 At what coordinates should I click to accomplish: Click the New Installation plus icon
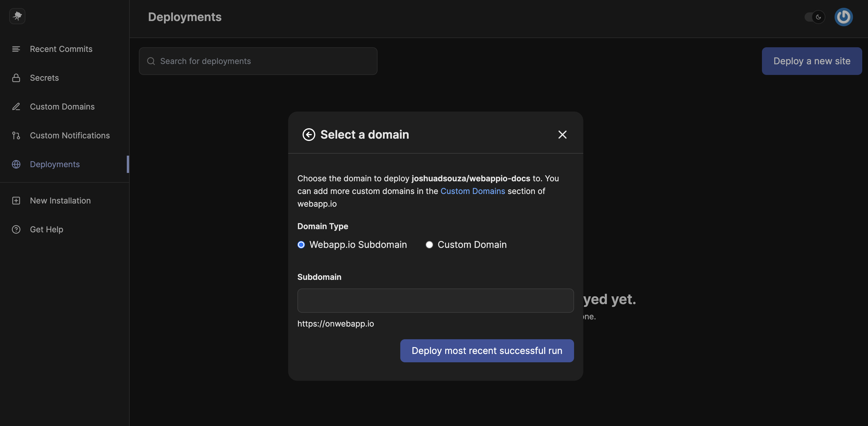pos(16,200)
